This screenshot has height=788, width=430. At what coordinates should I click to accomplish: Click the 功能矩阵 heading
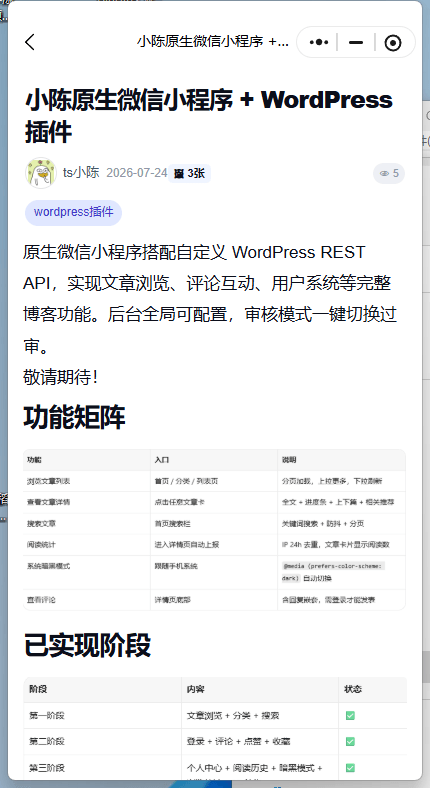pos(74,418)
